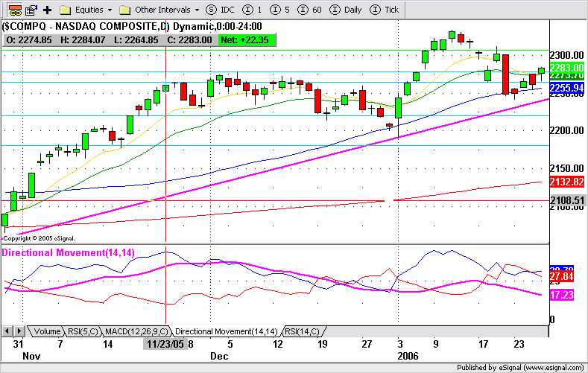Open the properties checklist icon
588x373 pixels.
31,10
